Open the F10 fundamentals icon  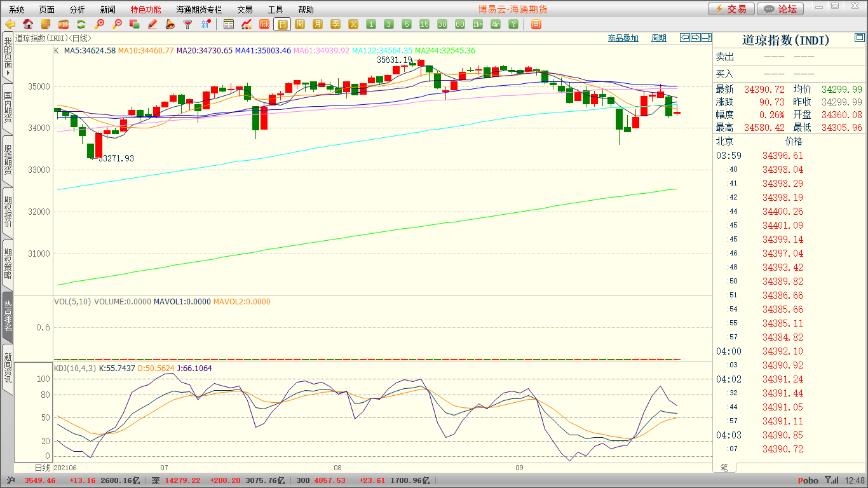[64, 24]
